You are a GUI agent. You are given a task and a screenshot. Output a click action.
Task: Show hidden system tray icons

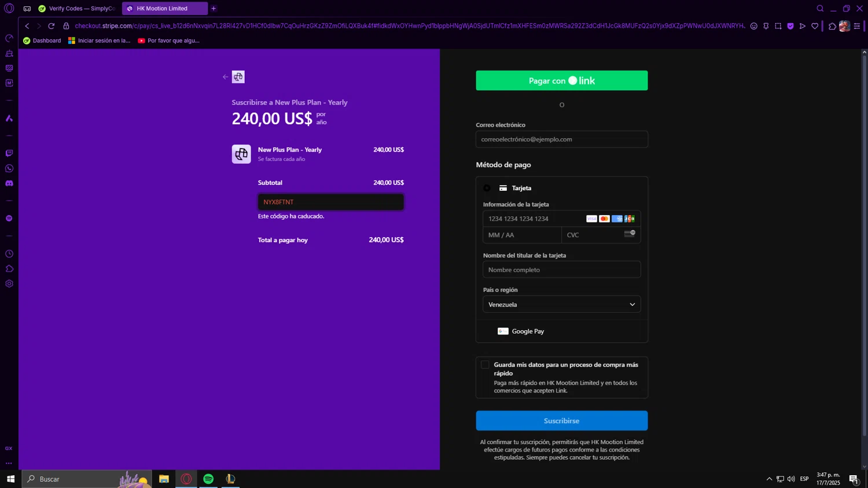tap(769, 479)
